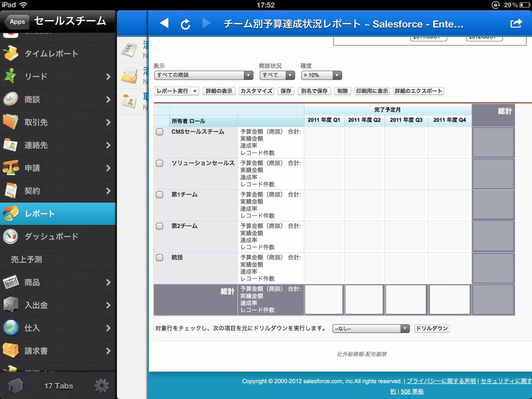Click the カスタマイズ button
The height and width of the screenshot is (399, 532).
pos(256,91)
